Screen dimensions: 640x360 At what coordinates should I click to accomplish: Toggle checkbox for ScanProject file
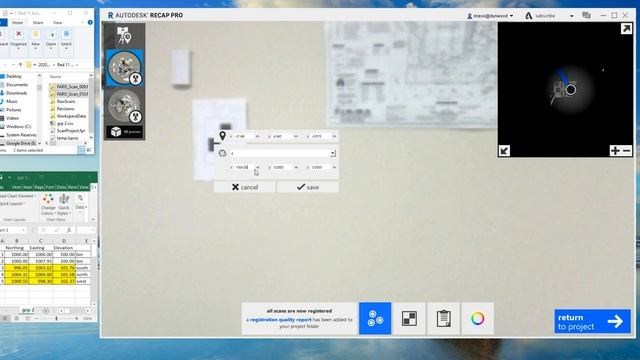point(52,131)
